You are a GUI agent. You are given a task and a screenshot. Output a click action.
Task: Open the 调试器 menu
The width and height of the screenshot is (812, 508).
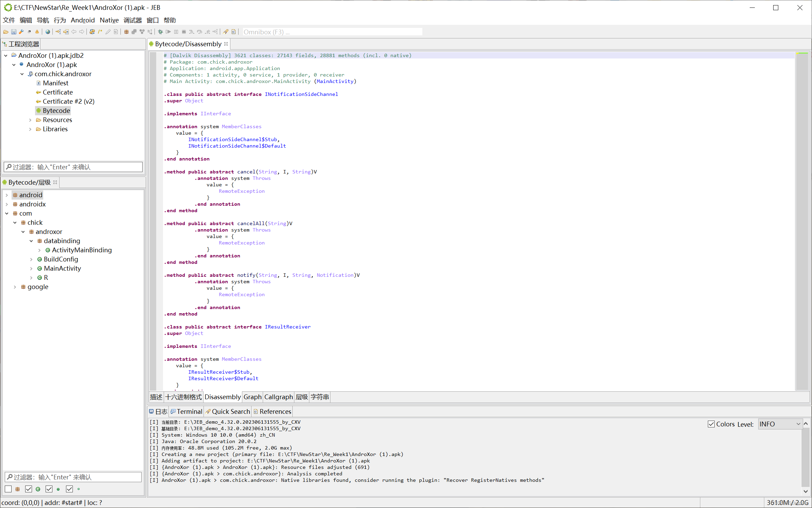click(133, 20)
